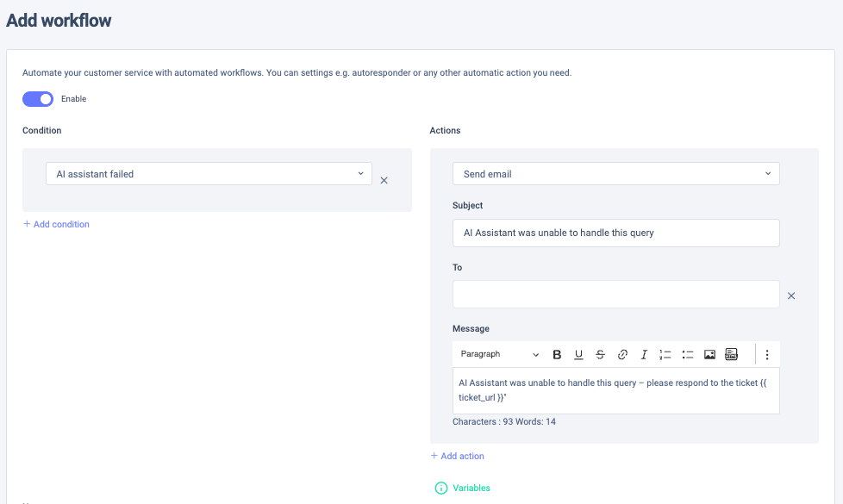Apply bold formatting in message editor
This screenshot has width=843, height=504.
point(557,354)
